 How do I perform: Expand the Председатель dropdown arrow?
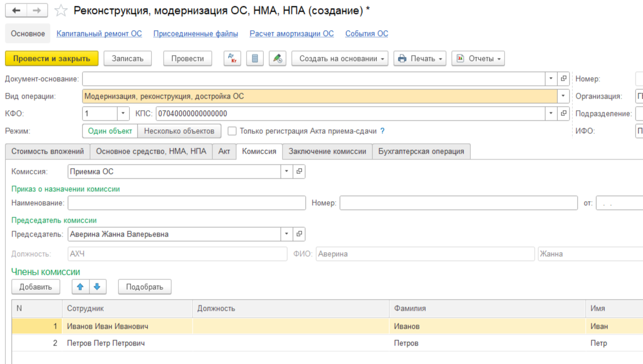point(286,234)
